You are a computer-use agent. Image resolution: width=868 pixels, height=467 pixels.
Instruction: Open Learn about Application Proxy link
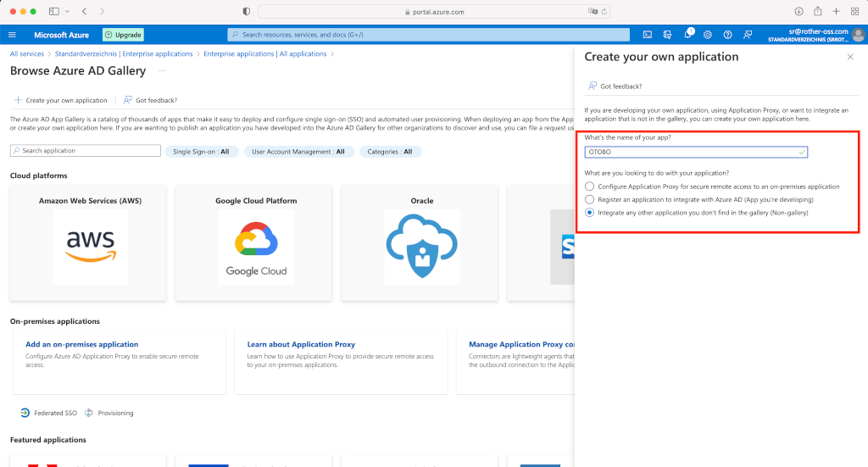[301, 344]
